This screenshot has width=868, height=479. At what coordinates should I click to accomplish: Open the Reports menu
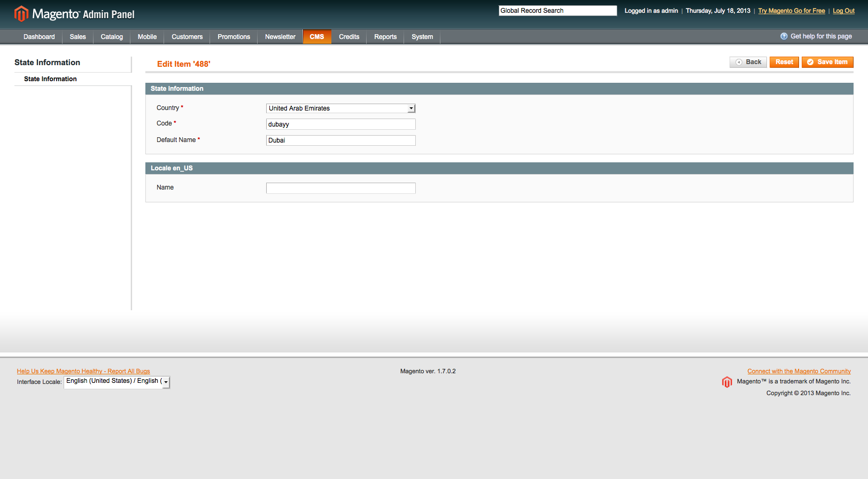385,37
